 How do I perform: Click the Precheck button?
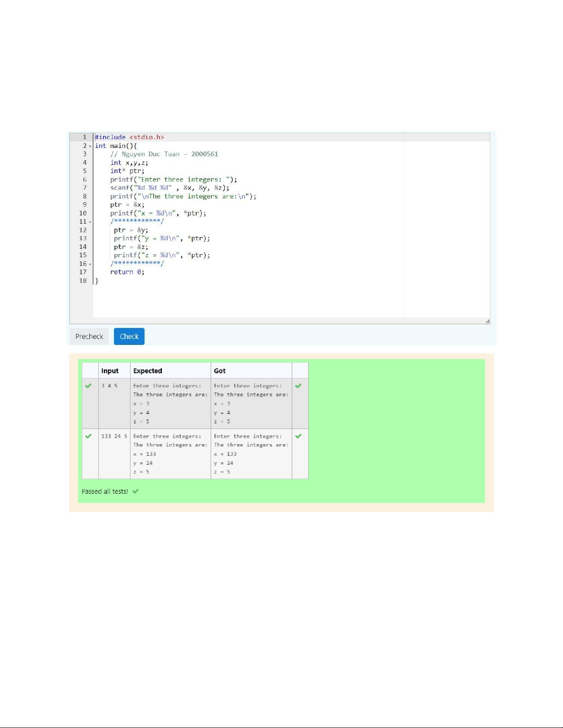(x=89, y=336)
